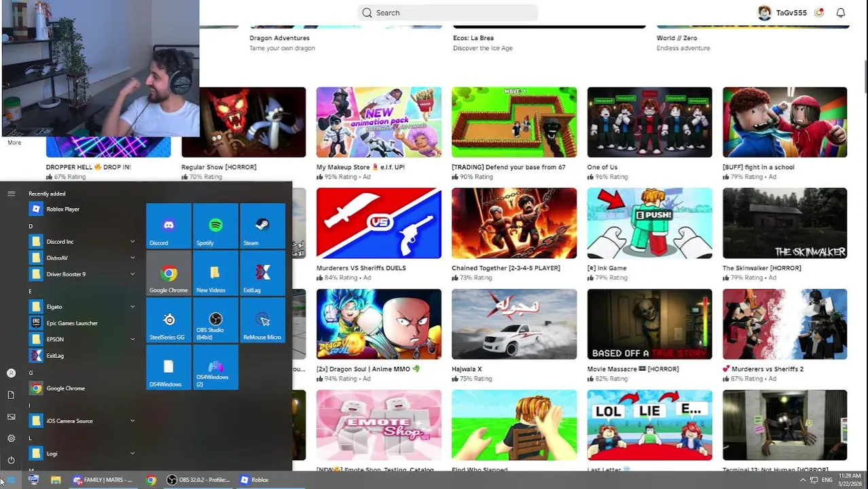Open the My Makeup Store game thumbnail
868x489 pixels.
(x=379, y=122)
